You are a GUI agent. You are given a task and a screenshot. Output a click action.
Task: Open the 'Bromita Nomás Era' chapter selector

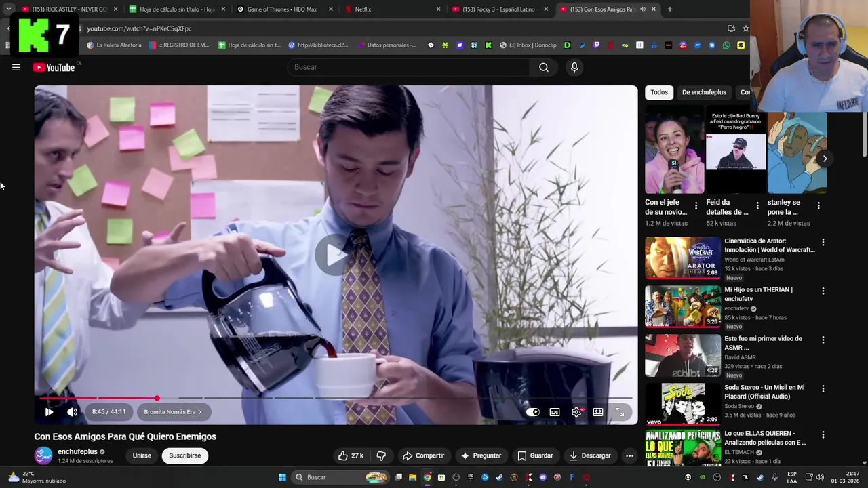(173, 412)
